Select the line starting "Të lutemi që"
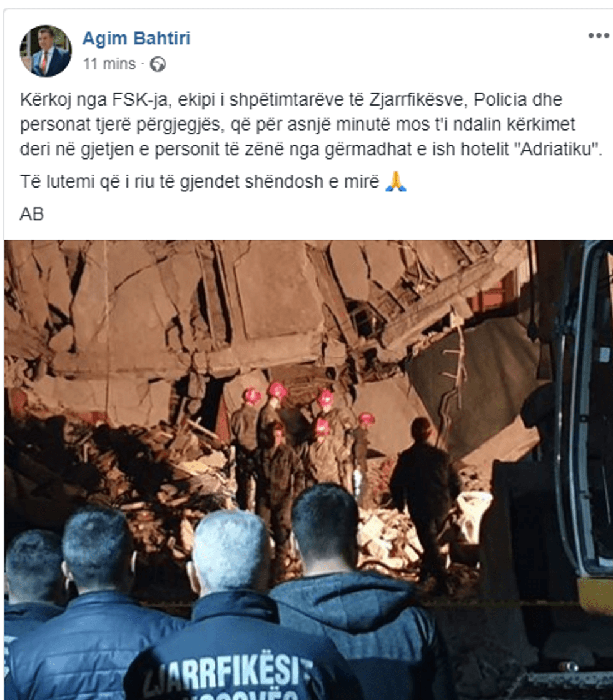 (x=213, y=181)
